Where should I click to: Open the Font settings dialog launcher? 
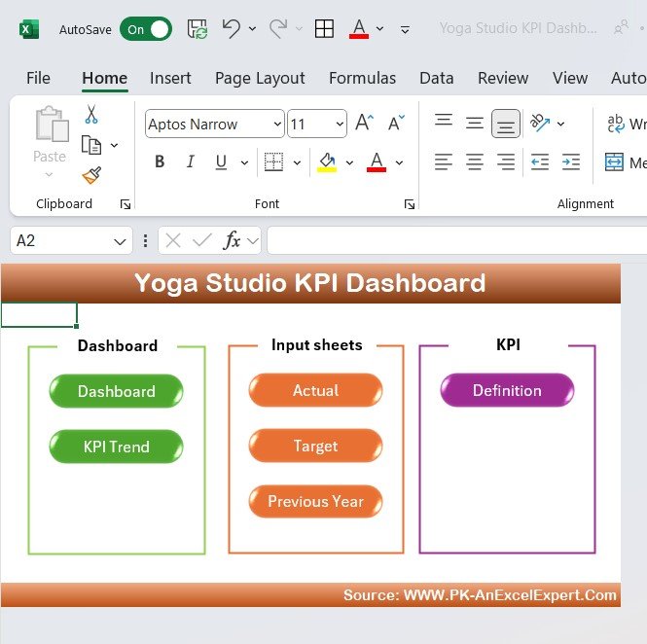coord(410,204)
